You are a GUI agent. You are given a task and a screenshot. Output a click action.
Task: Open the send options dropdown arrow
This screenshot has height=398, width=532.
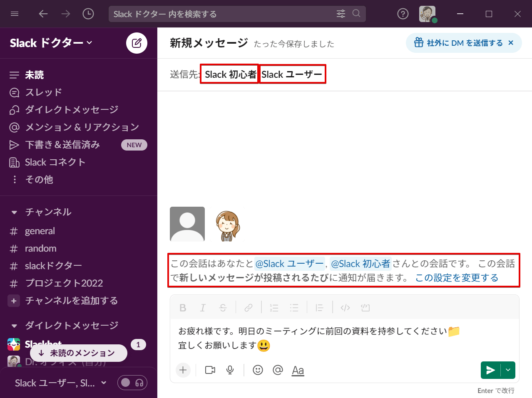[x=507, y=370]
